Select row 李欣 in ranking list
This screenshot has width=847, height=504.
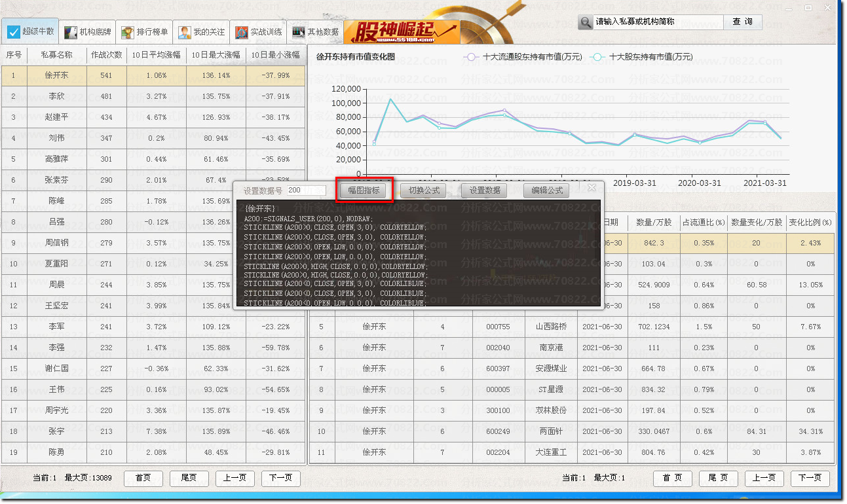[153, 96]
